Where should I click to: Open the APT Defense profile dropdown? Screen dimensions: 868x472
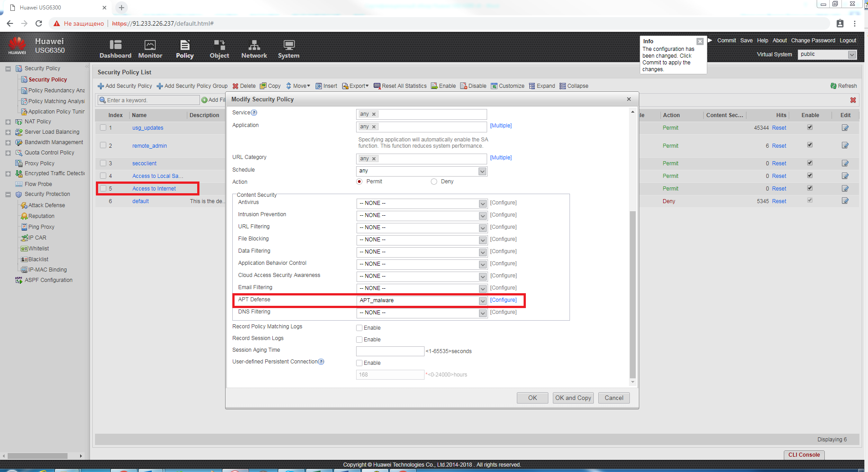pyautogui.click(x=482, y=301)
